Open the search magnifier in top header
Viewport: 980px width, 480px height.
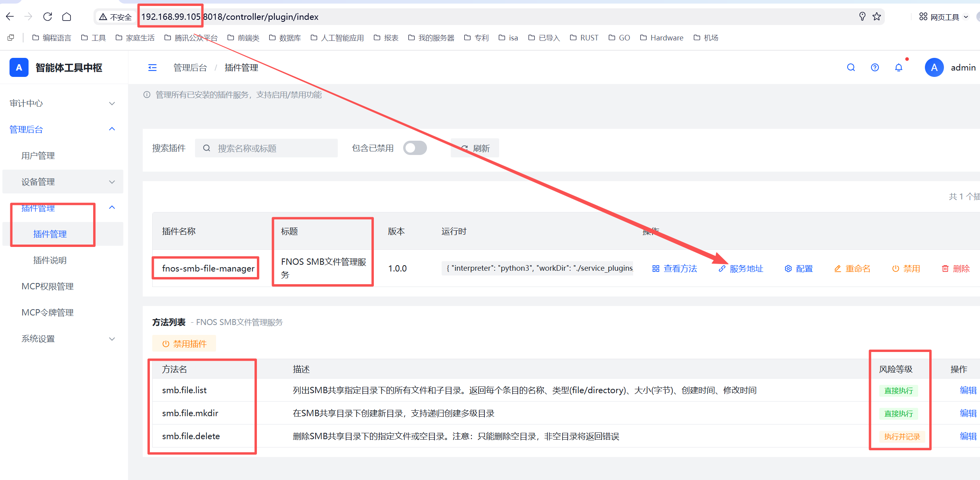[851, 67]
